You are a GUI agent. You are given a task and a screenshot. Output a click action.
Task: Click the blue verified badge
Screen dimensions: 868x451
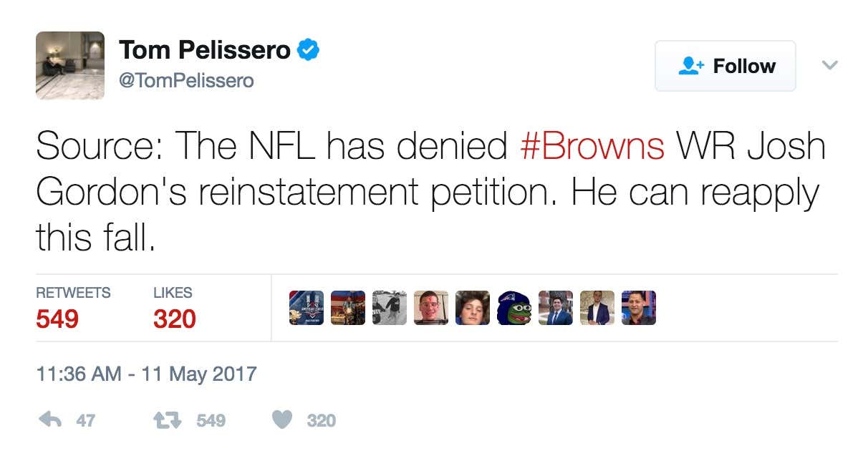click(x=308, y=50)
